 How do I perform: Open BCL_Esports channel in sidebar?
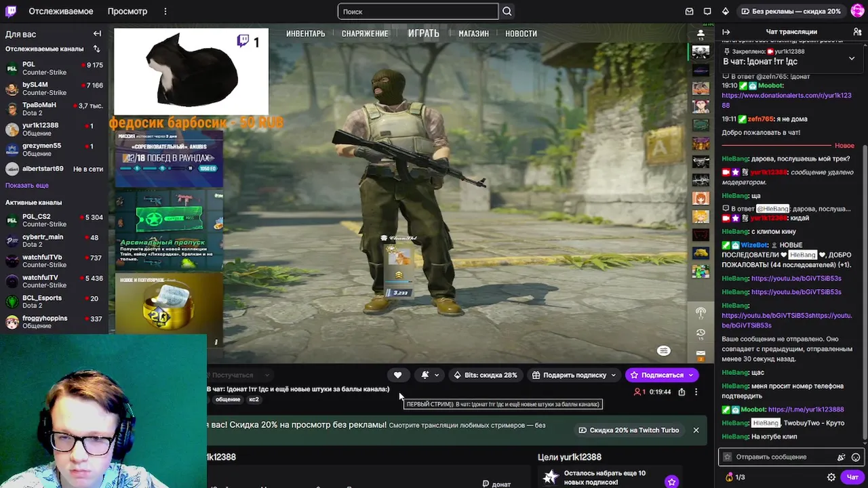pos(54,302)
